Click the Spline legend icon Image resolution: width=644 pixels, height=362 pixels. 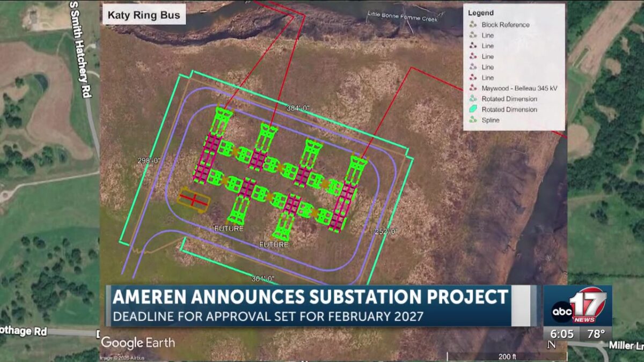click(x=473, y=120)
